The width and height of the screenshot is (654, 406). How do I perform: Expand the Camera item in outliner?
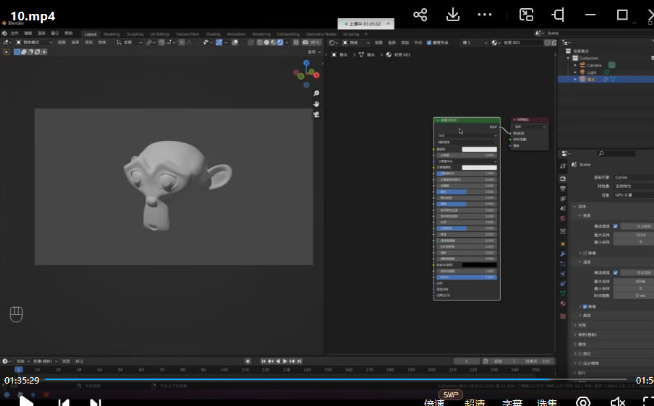[576, 65]
